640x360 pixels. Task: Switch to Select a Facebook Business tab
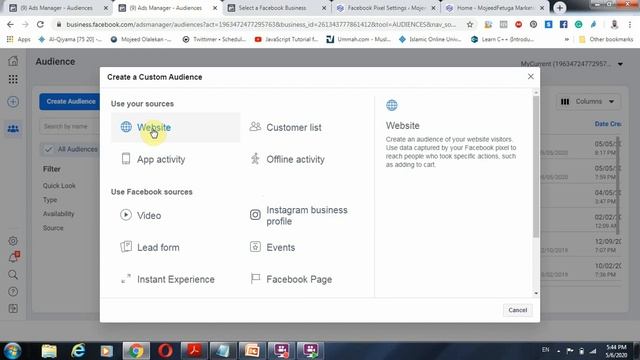tap(273, 8)
